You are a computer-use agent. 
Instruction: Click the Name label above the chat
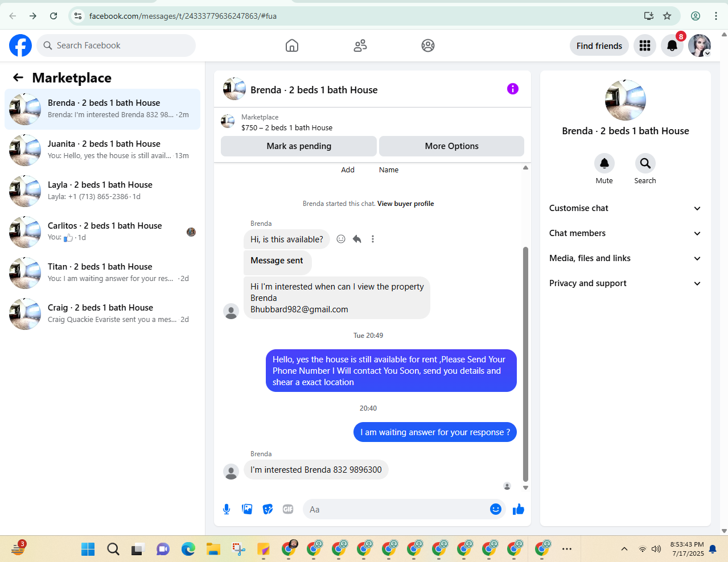click(389, 170)
